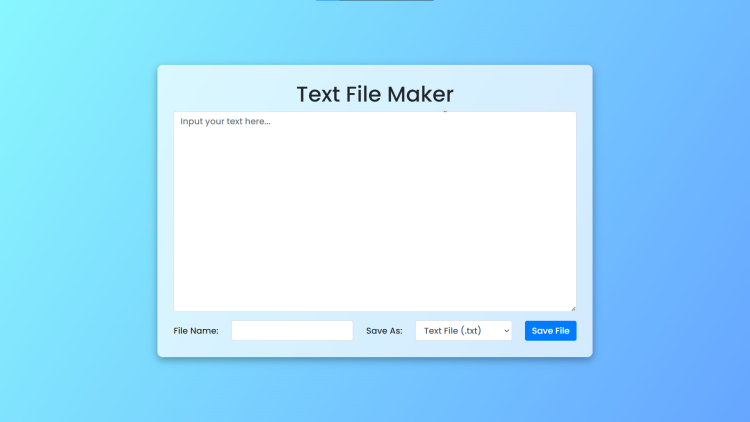
Task: Click the blue Save File button
Action: pos(550,331)
